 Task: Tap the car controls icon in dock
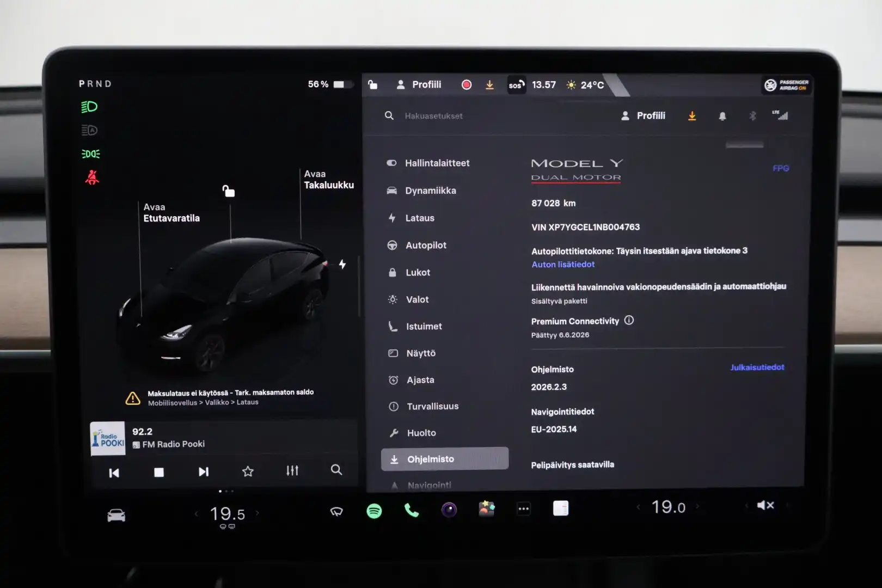click(116, 515)
